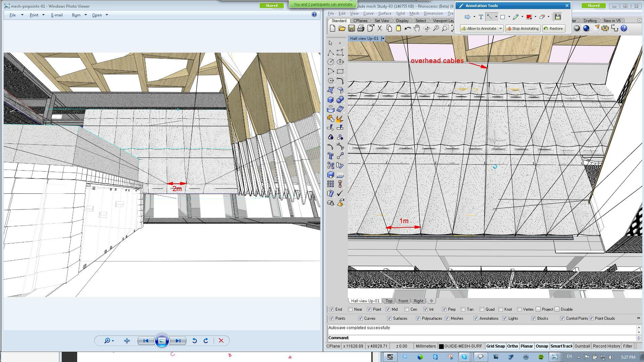The image size is (644, 362).
Task: Select the text annotation tool
Action: [x=481, y=17]
